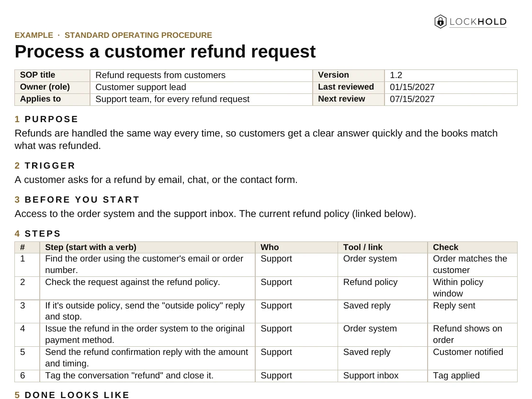Click the paragraph starting 'Refunds are handled'
The width and height of the screenshot is (532, 399).
click(256, 139)
